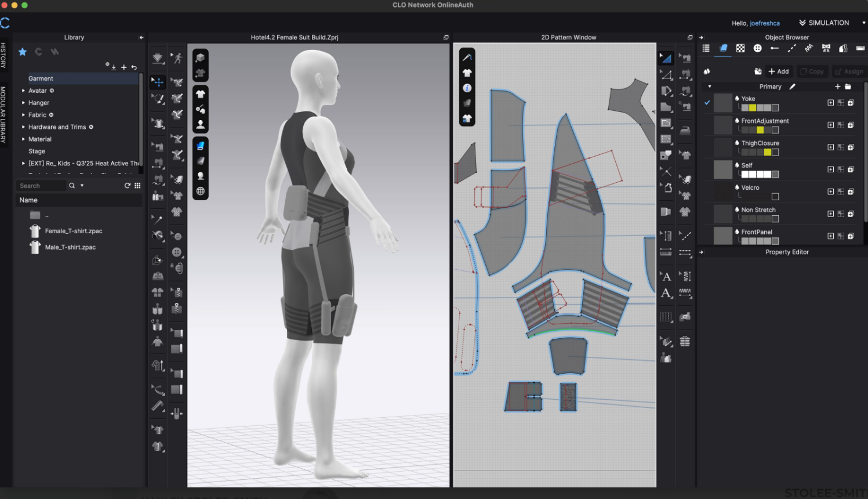Toggle the blue checkmark beside Yoke fabric
The image size is (868, 499).
click(x=706, y=103)
